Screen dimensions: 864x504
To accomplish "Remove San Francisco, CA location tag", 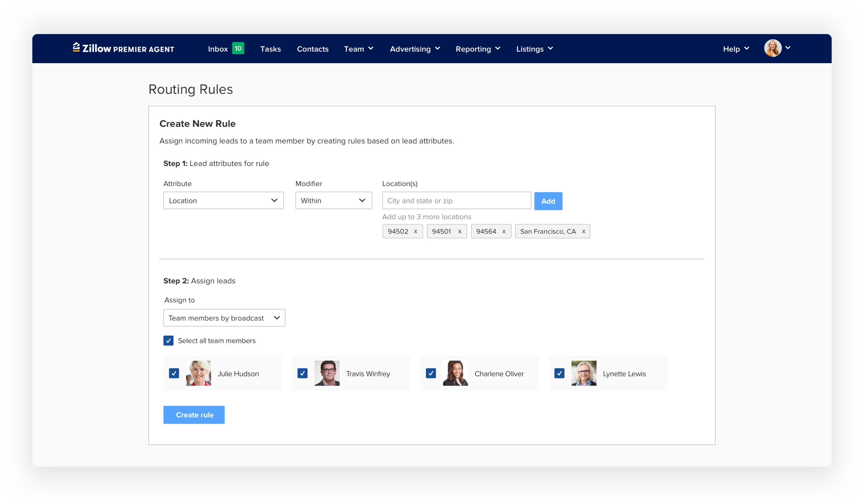I will [584, 231].
